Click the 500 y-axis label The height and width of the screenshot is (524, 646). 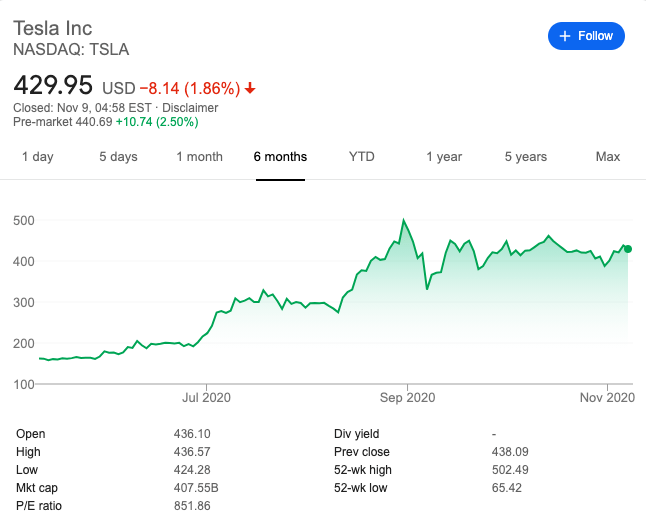tap(23, 220)
